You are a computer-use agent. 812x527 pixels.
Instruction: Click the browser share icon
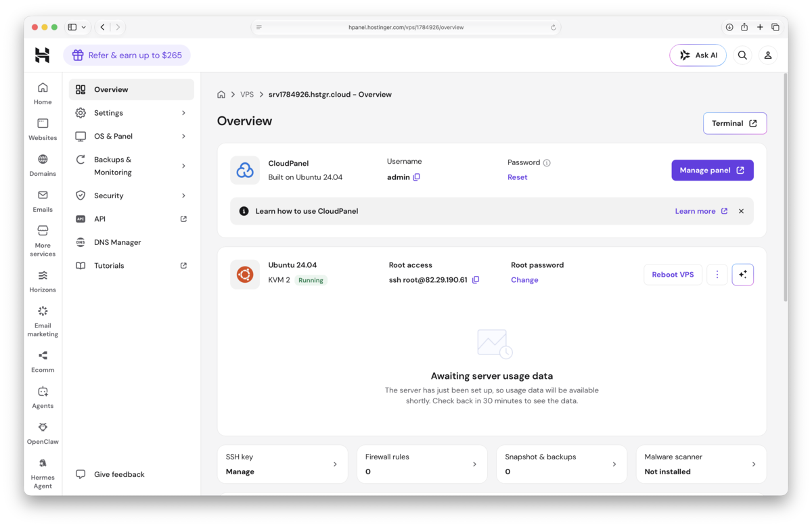coord(744,27)
